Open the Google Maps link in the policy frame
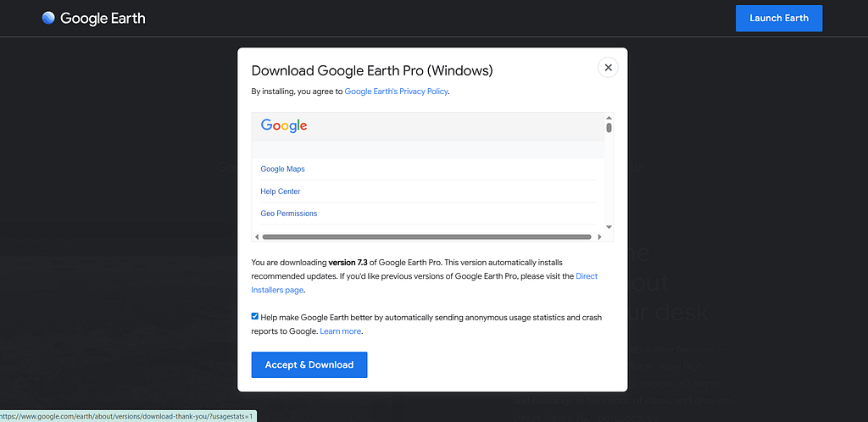The image size is (868, 422). click(282, 169)
